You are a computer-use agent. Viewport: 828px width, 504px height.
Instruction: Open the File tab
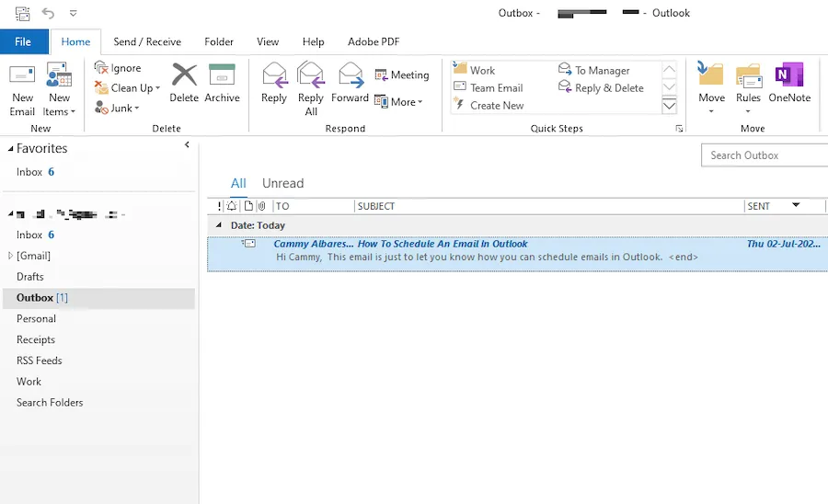pos(23,41)
